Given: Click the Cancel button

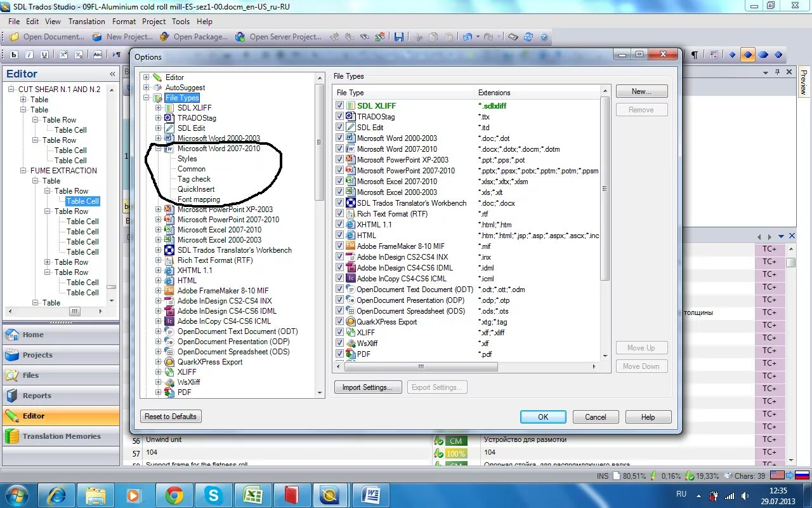Looking at the screenshot, I should point(596,417).
